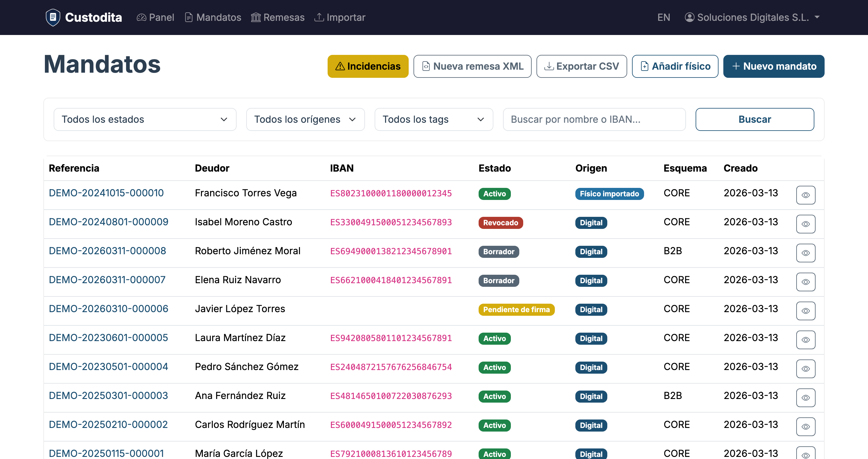Click eye icon for Pedro Sánchez Gómez
This screenshot has width=868, height=459.
coord(805,369)
